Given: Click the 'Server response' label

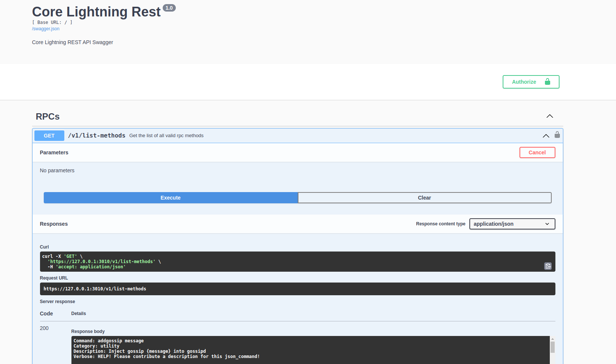Looking at the screenshot, I should click(x=57, y=302).
